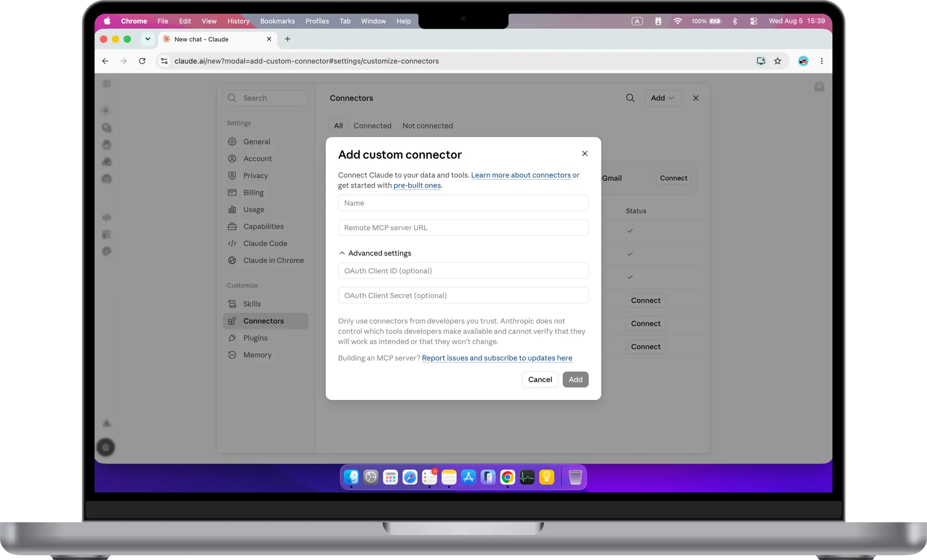Open Skills under Customize
Viewport: 927px width, 560px height.
tap(265, 304)
